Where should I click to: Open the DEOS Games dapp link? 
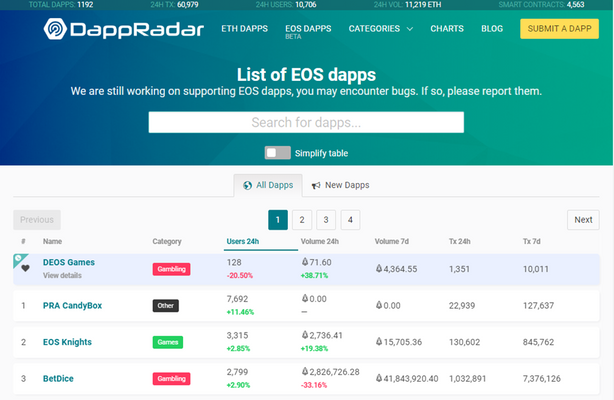tap(69, 262)
